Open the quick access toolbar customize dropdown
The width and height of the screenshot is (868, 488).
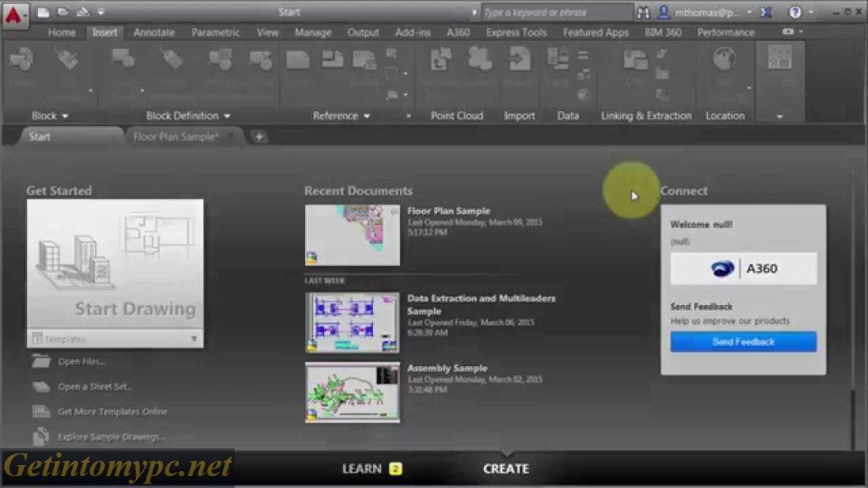click(x=101, y=12)
